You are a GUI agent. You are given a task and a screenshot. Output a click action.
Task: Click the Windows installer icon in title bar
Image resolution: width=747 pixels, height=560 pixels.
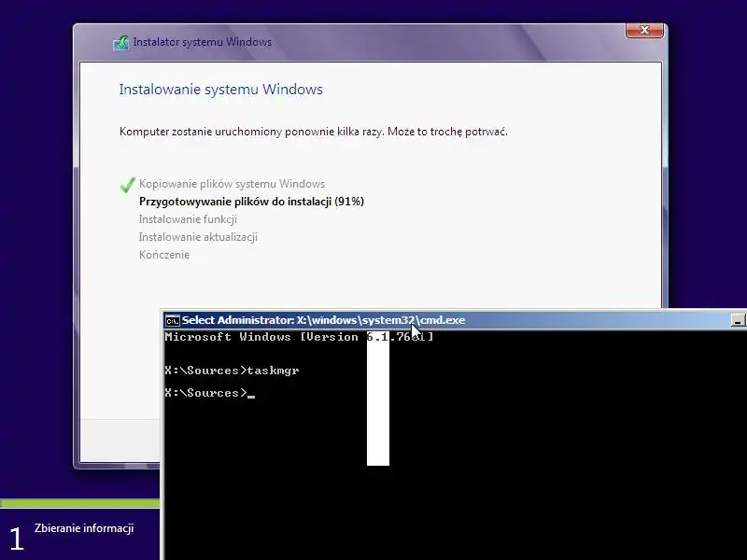click(x=121, y=43)
